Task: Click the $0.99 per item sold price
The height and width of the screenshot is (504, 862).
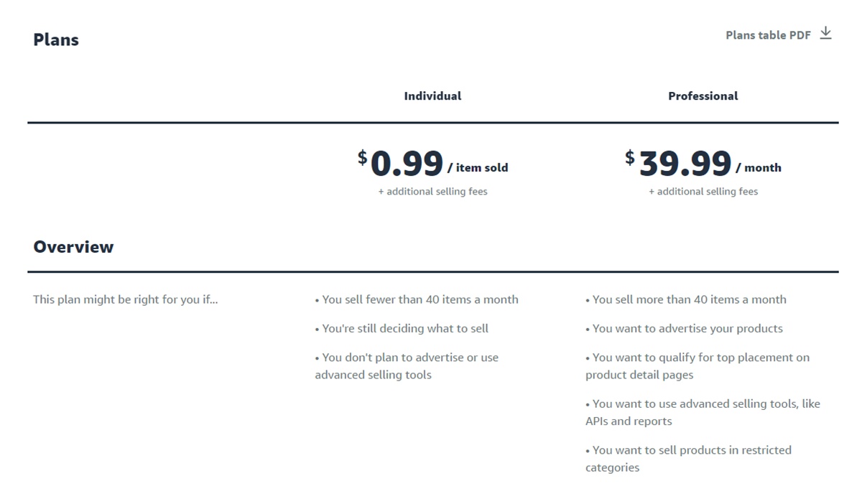Action: click(x=407, y=164)
